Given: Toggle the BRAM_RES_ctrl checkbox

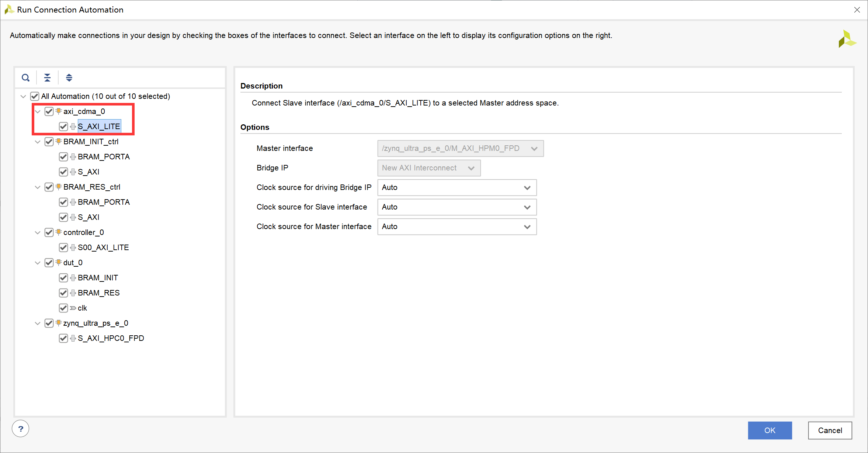Looking at the screenshot, I should click(x=49, y=187).
